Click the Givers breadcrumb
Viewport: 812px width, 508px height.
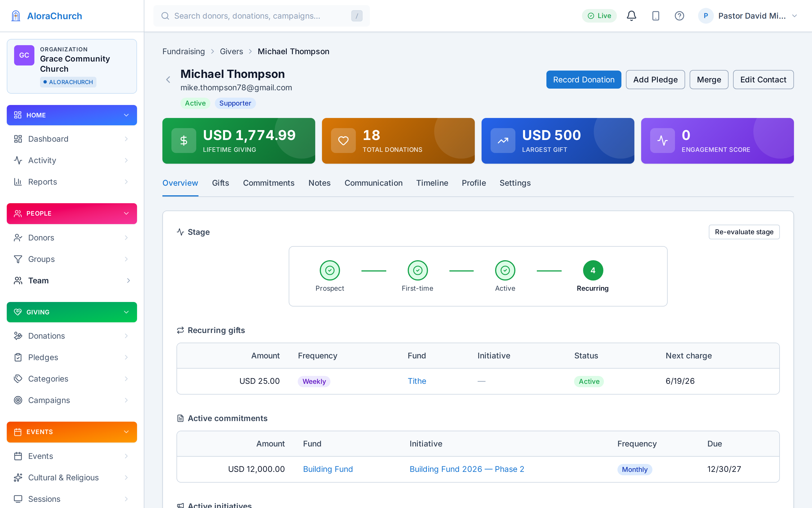[x=231, y=51]
